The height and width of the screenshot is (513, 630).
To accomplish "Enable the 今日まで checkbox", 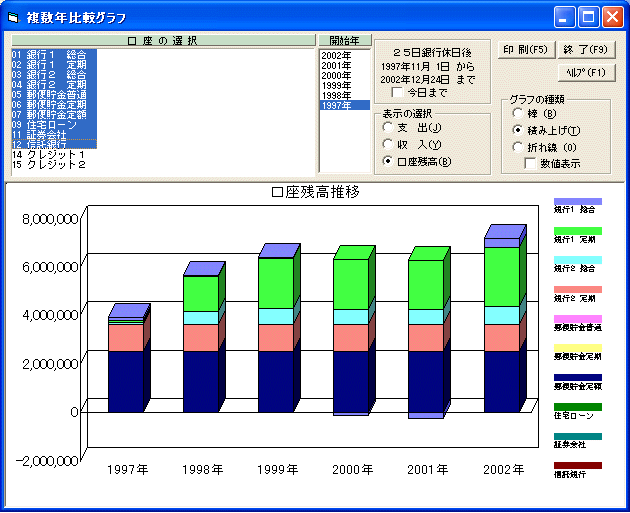I will click(398, 92).
